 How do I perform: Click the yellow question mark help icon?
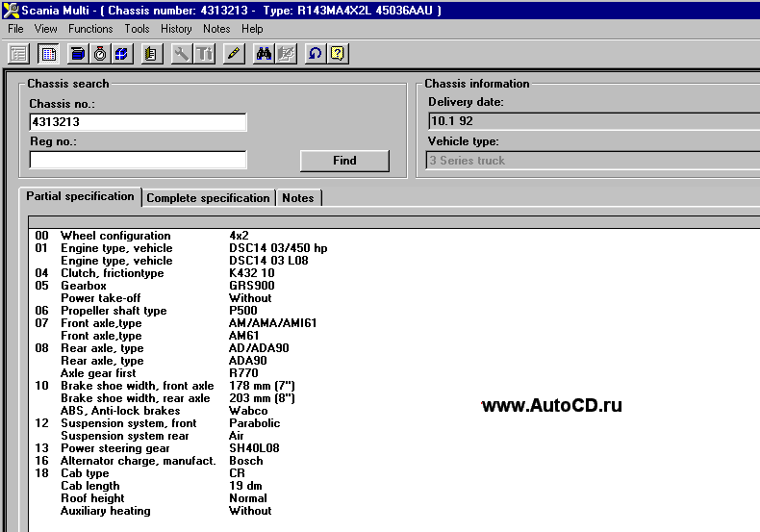pos(338,53)
